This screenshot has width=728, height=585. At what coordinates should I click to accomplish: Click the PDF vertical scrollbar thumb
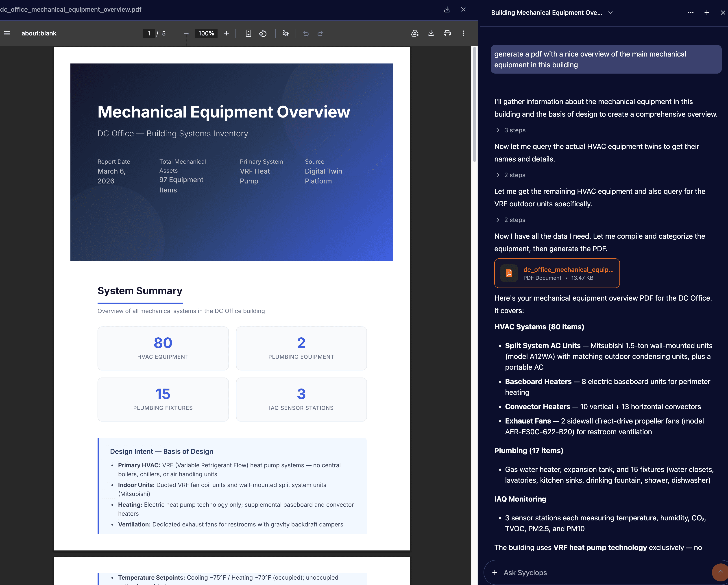[x=474, y=105]
